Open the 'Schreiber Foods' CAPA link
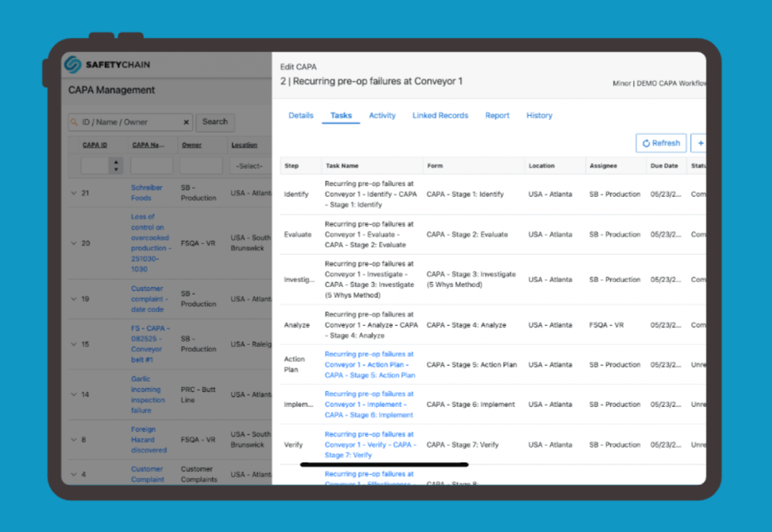772x532 pixels. (146, 193)
